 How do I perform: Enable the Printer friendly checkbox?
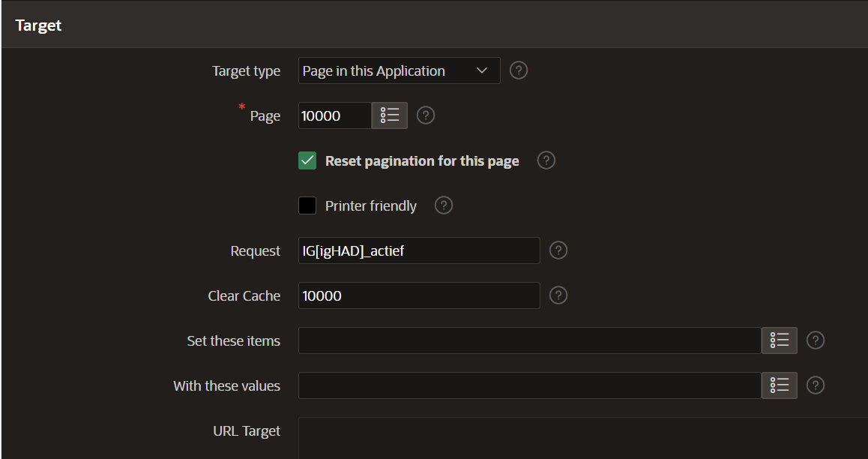[x=307, y=205]
